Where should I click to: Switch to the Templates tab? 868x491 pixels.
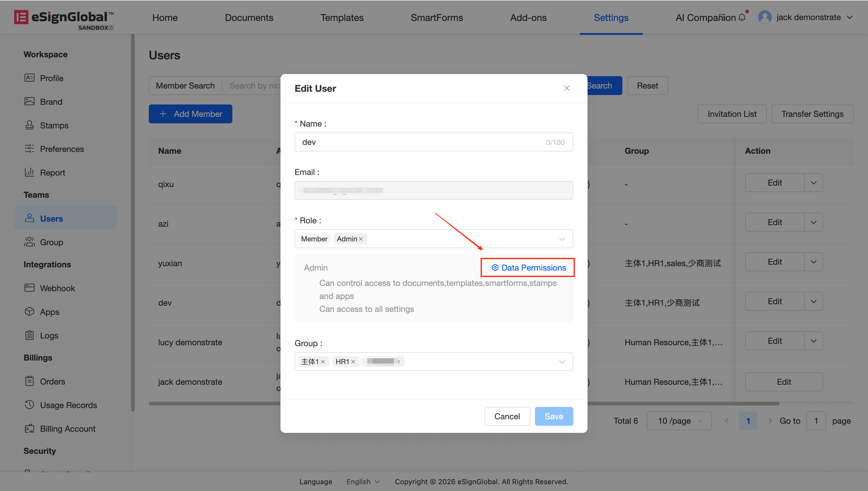pyautogui.click(x=342, y=17)
